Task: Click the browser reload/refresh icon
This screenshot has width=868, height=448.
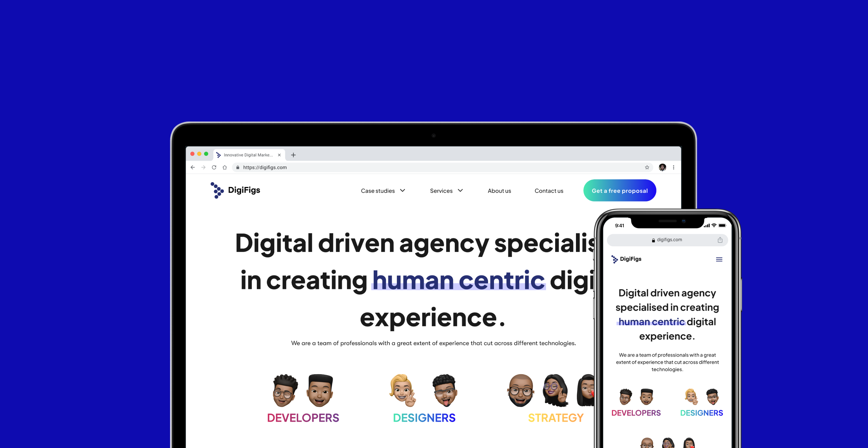Action: pos(214,167)
